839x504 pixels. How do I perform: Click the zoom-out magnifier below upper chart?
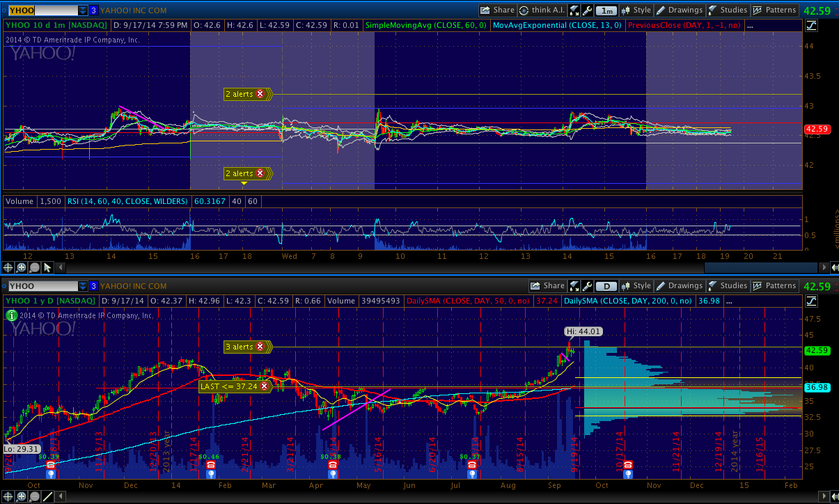tap(34, 267)
